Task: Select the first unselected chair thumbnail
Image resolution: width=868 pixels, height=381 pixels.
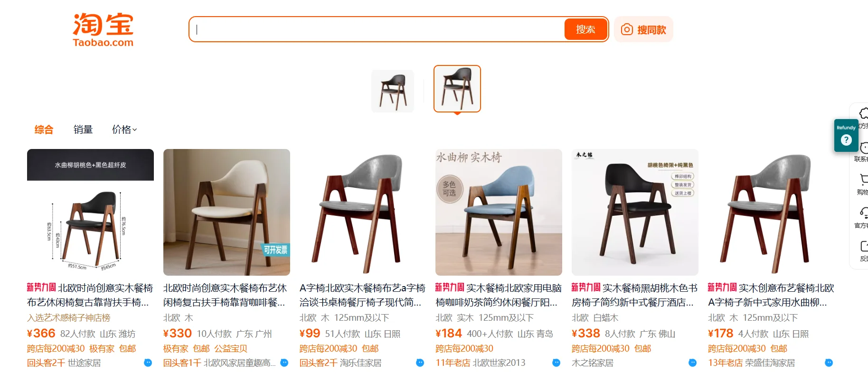Action: pos(393,91)
